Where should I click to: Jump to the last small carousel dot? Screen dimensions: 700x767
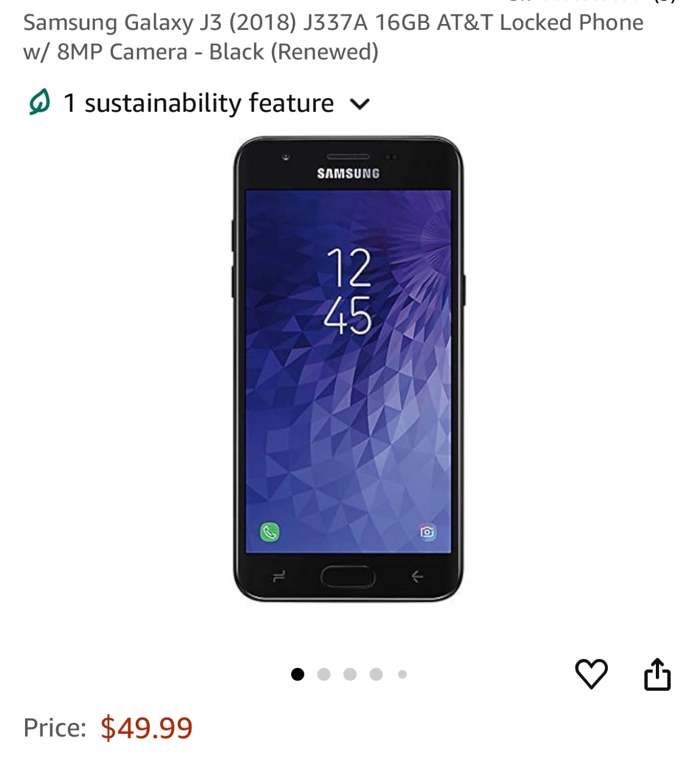402,674
